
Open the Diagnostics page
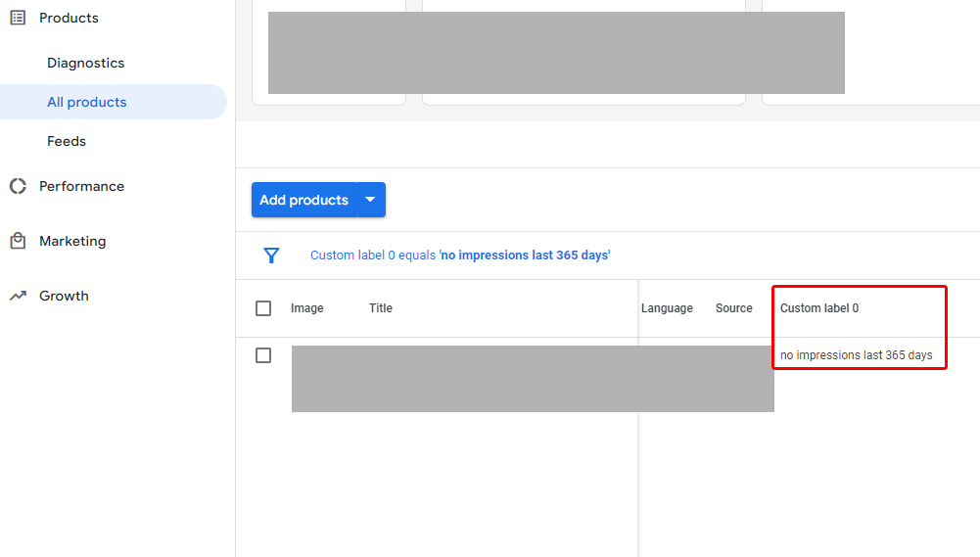(86, 63)
